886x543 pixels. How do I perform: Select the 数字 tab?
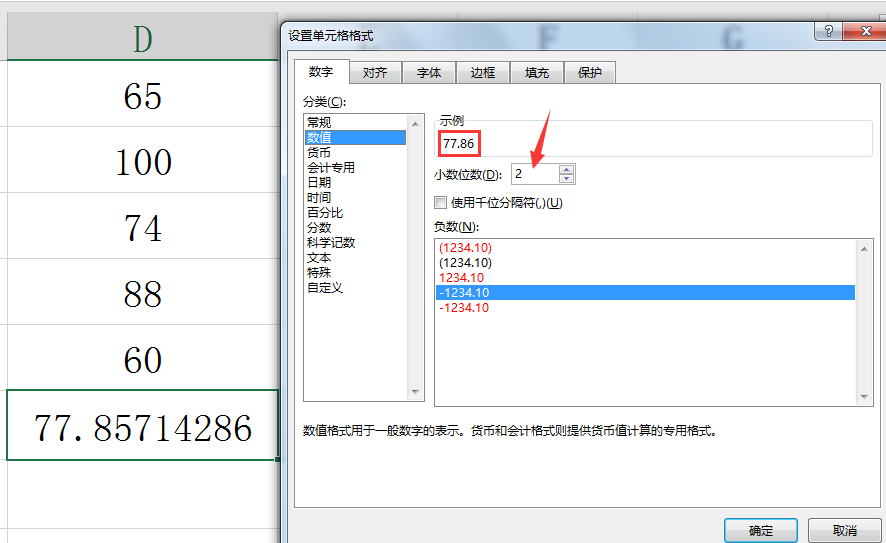pyautogui.click(x=321, y=71)
